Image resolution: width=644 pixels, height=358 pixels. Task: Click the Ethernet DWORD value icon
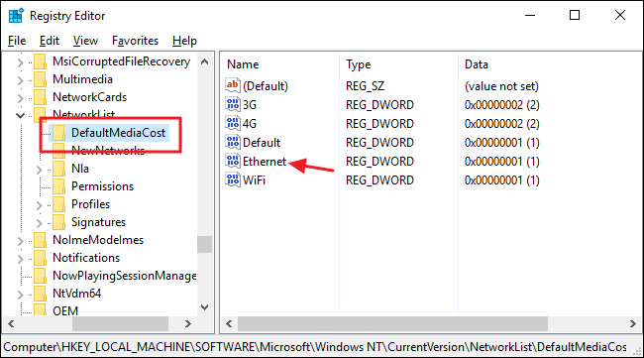tap(233, 161)
